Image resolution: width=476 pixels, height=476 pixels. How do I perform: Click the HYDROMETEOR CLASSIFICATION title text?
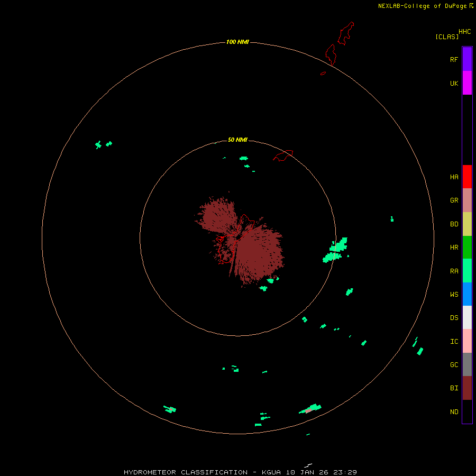[186, 472]
